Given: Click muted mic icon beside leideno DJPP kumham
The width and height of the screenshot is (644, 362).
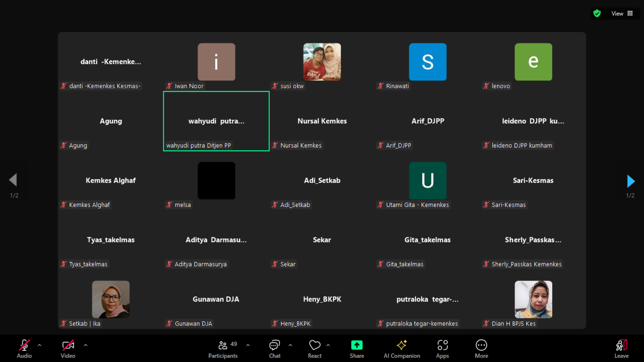Looking at the screenshot, I should click(486, 145).
